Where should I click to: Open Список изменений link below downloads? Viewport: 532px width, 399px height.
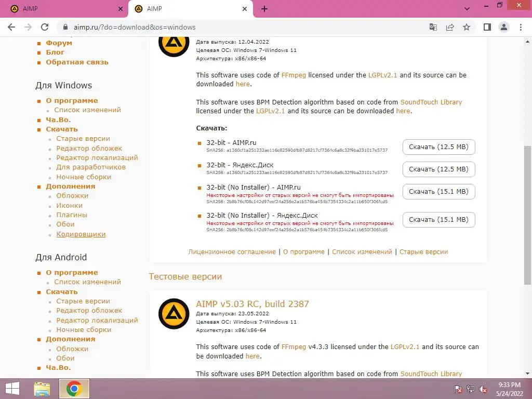tap(362, 252)
